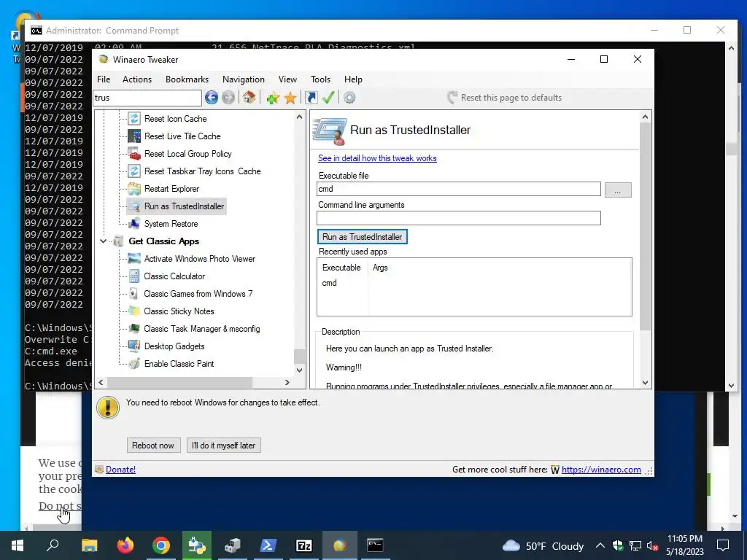This screenshot has width=747, height=560.
Task: Open 7-Zip from the taskbar
Action: tap(304, 545)
